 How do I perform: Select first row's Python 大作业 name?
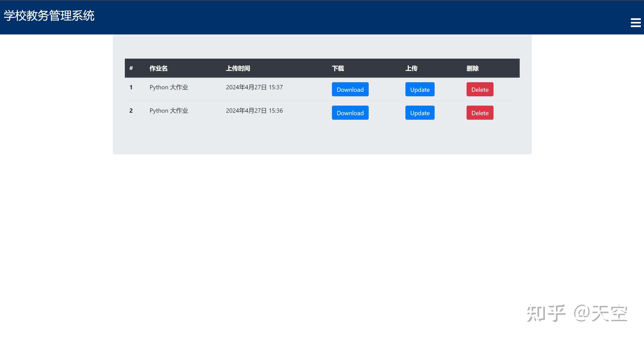[169, 87]
